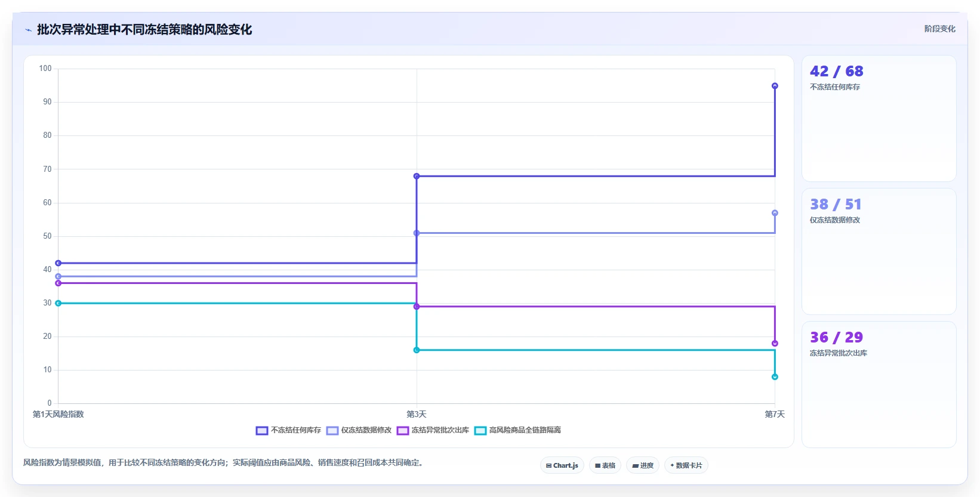Click the 阶段变化 label in header
The image size is (980, 497).
click(939, 29)
